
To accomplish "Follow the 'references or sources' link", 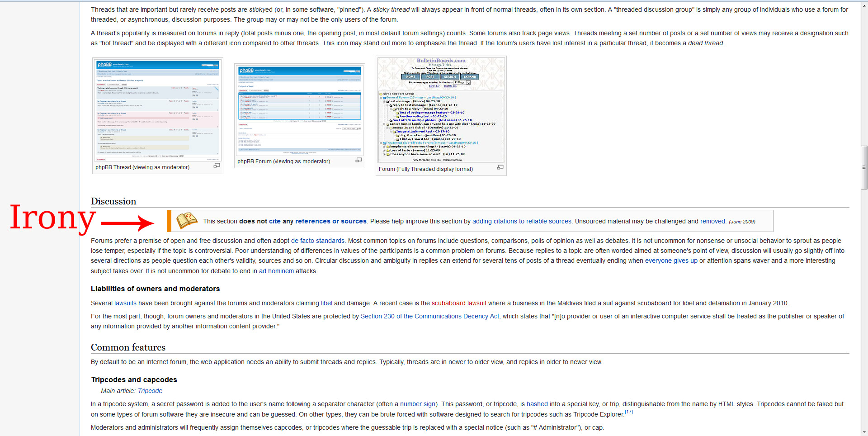I will click(330, 221).
